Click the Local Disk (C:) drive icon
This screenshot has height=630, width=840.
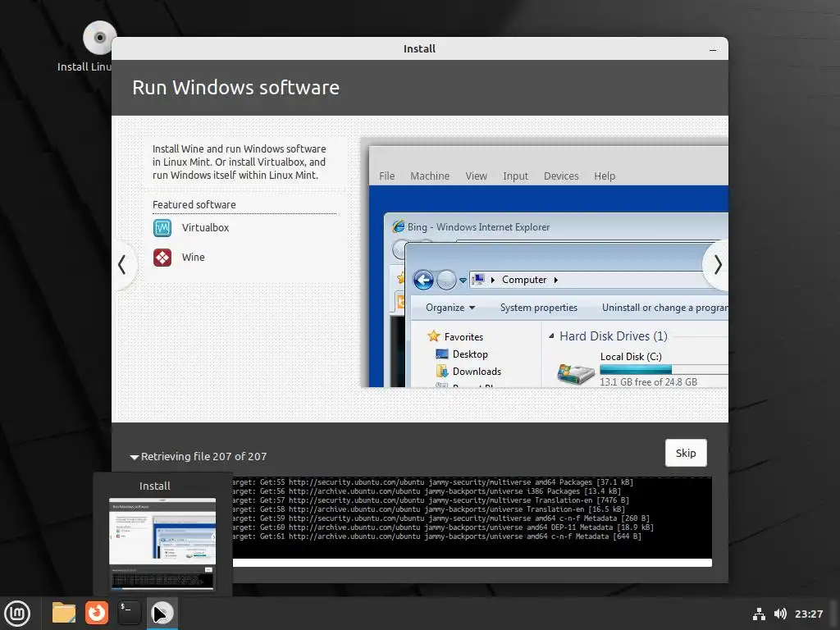pos(576,373)
